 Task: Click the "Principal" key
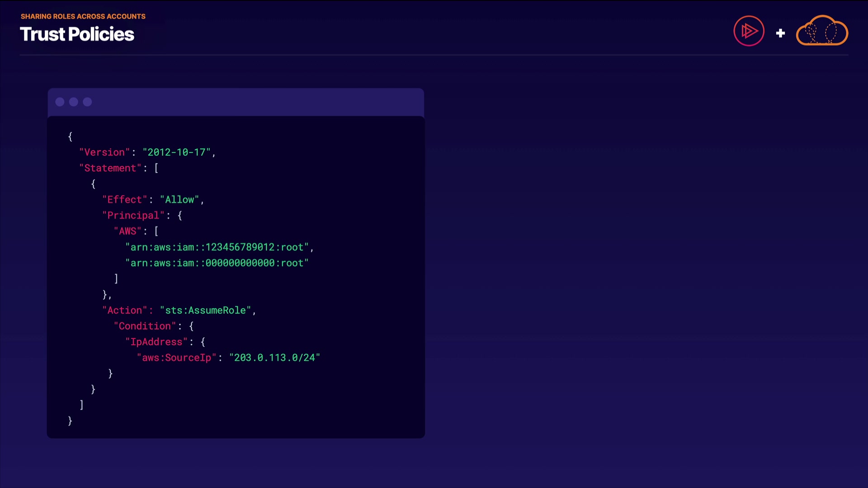pyautogui.click(x=133, y=216)
